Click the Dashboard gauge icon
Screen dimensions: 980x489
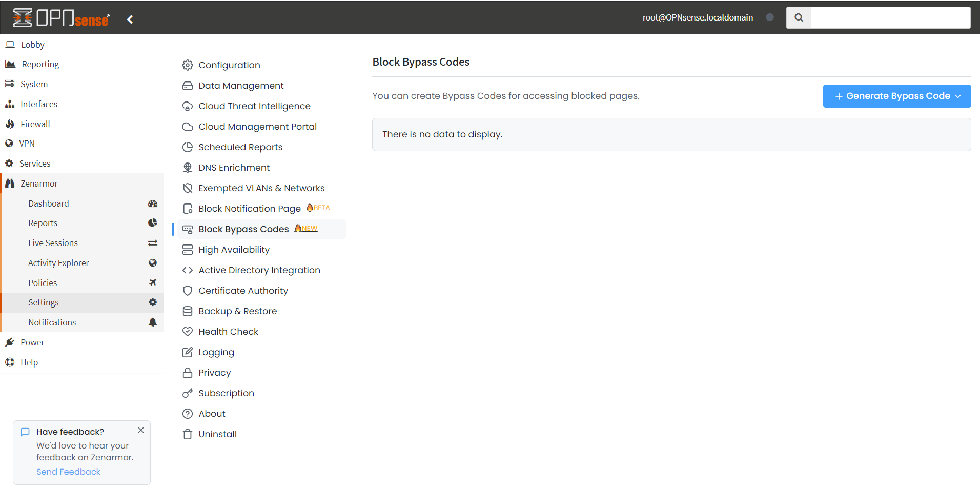pyautogui.click(x=153, y=203)
